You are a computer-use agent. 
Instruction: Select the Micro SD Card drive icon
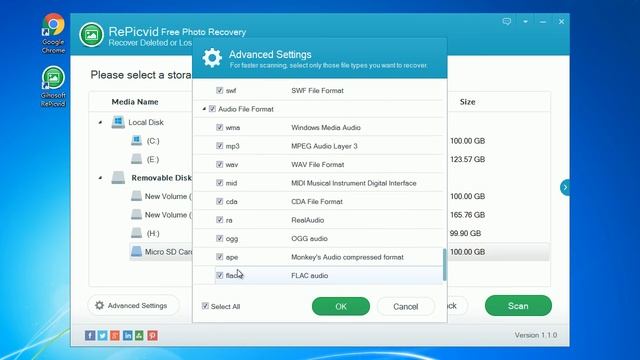pyautogui.click(x=137, y=251)
